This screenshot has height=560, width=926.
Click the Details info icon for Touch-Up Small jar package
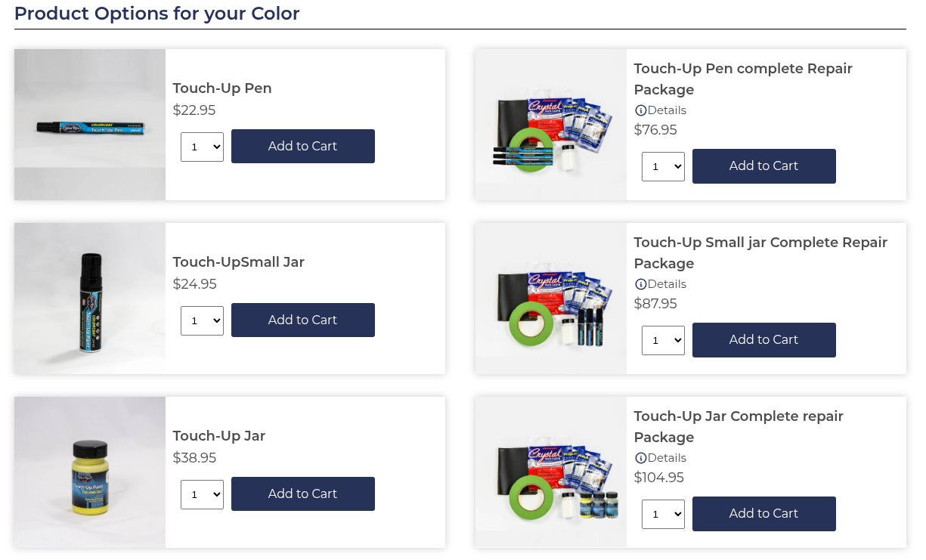pos(641,284)
